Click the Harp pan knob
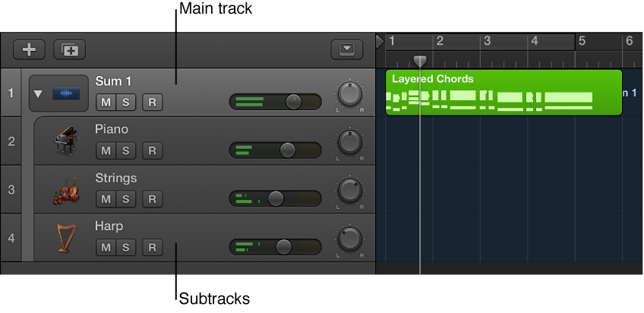The image size is (644, 313). [350, 239]
